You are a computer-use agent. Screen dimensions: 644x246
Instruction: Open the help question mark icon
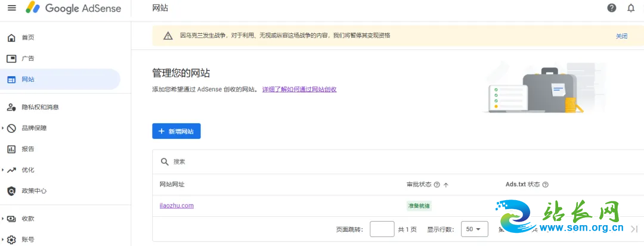pos(612,8)
